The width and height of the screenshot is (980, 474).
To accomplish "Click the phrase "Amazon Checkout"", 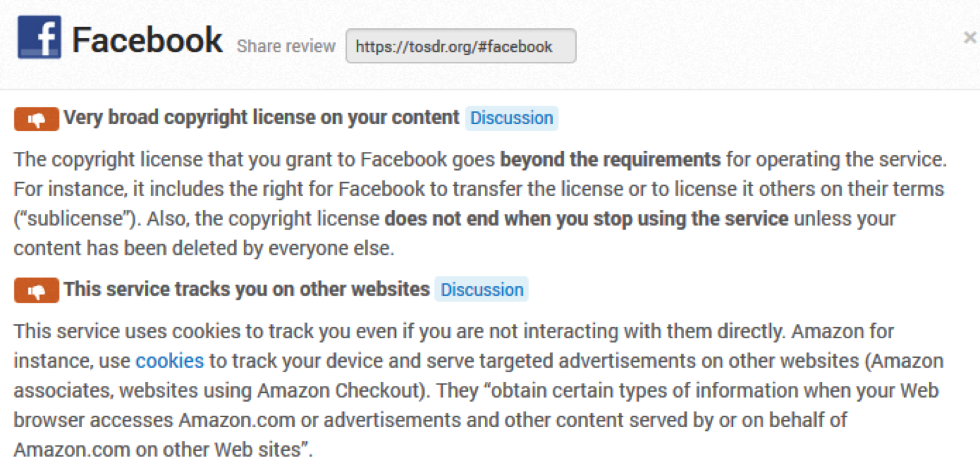I will click(x=337, y=390).
